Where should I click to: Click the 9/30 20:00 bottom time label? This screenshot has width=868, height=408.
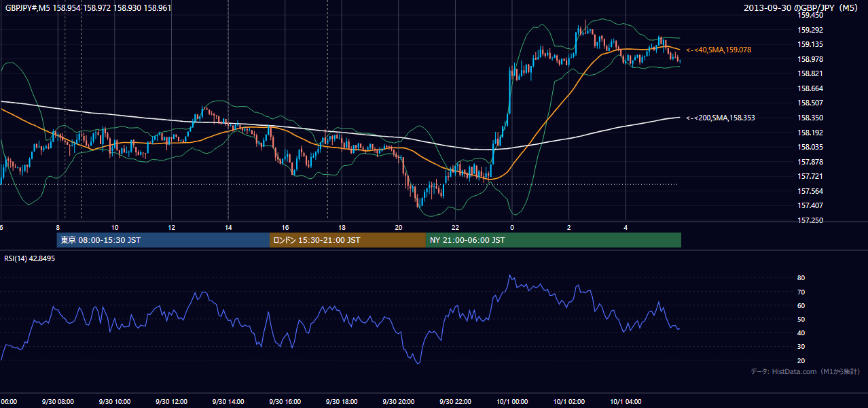click(398, 402)
